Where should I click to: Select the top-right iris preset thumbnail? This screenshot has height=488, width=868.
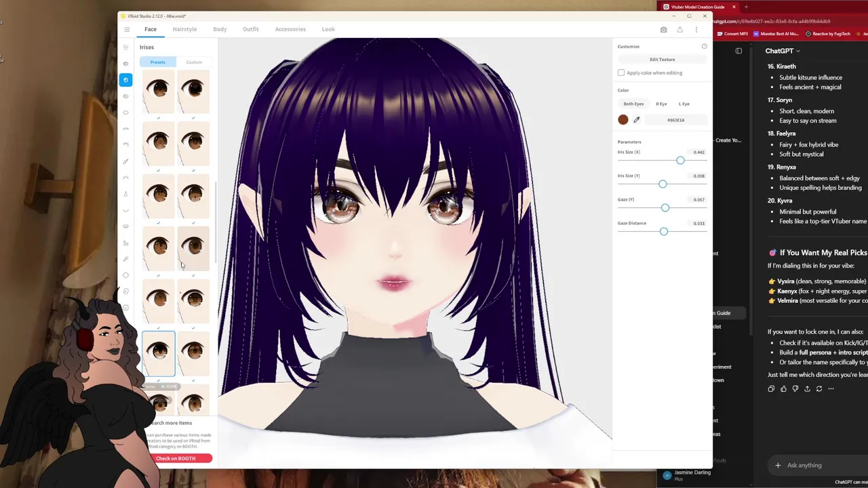(x=193, y=93)
